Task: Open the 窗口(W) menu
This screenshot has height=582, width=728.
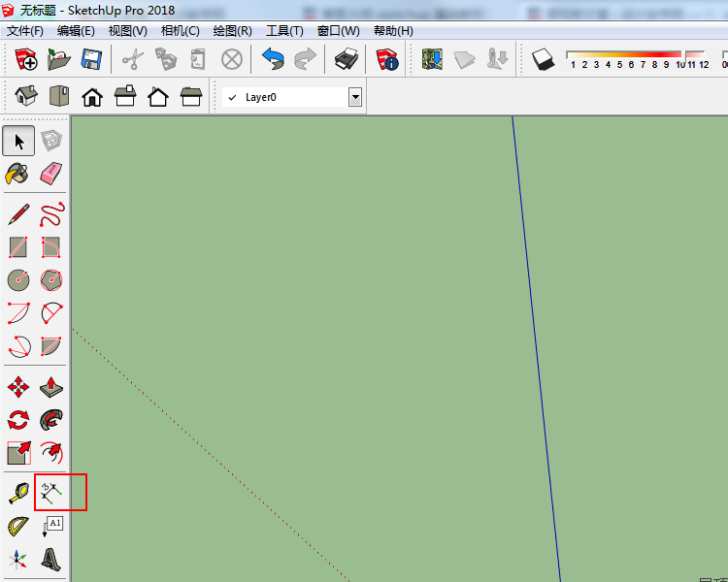Action: click(x=338, y=31)
